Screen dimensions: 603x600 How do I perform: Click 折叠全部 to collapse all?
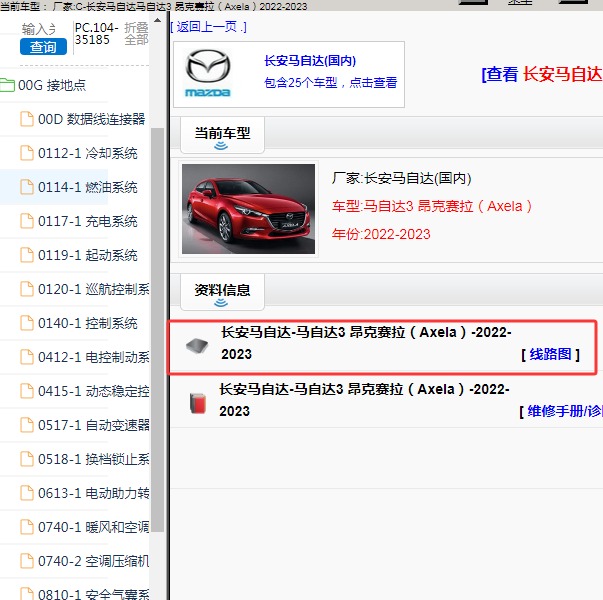(x=136, y=33)
